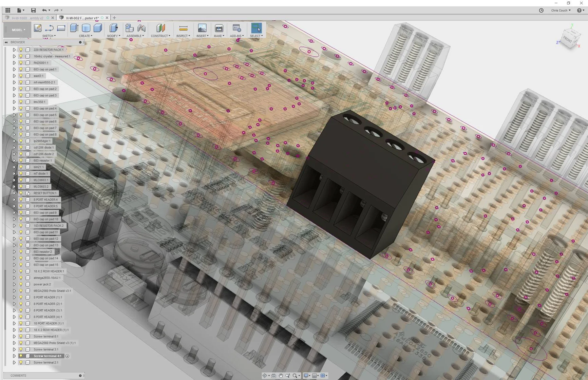This screenshot has width=588, height=380.
Task: Expand the ssot3:1 tree node
Action: (14, 76)
